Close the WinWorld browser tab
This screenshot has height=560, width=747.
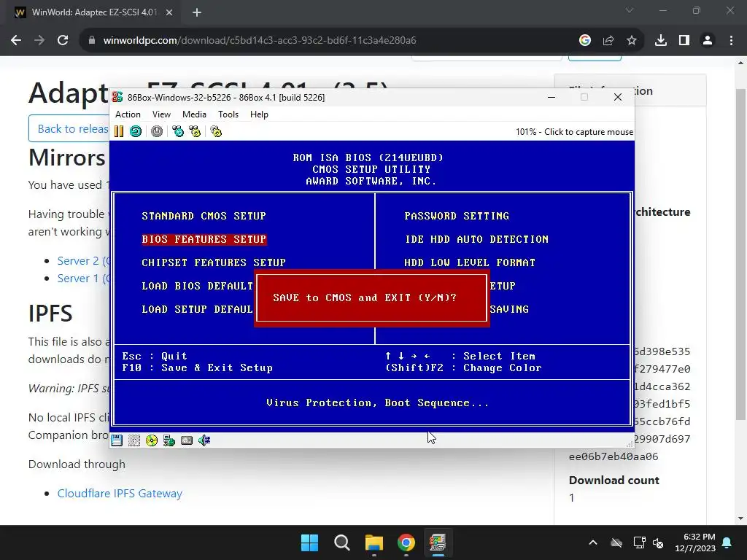pyautogui.click(x=169, y=12)
